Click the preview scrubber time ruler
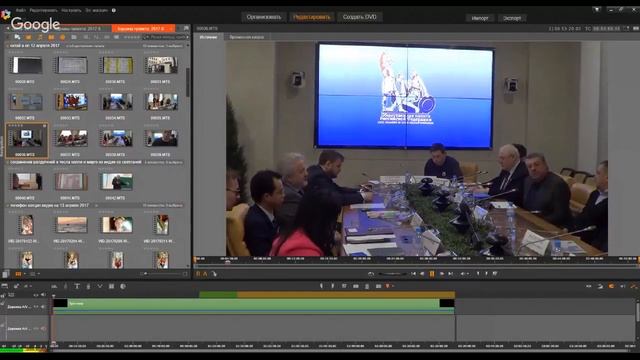The height and width of the screenshot is (360, 640). pyautogui.click(x=415, y=259)
